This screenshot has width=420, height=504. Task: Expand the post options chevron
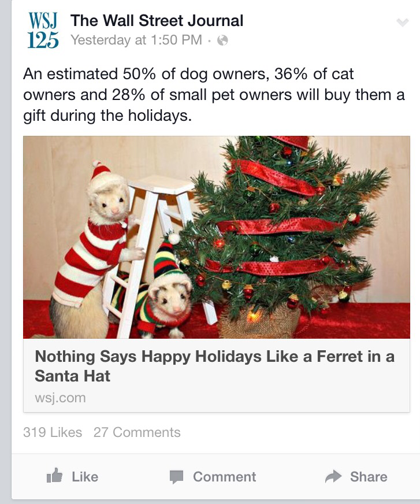[402, 23]
